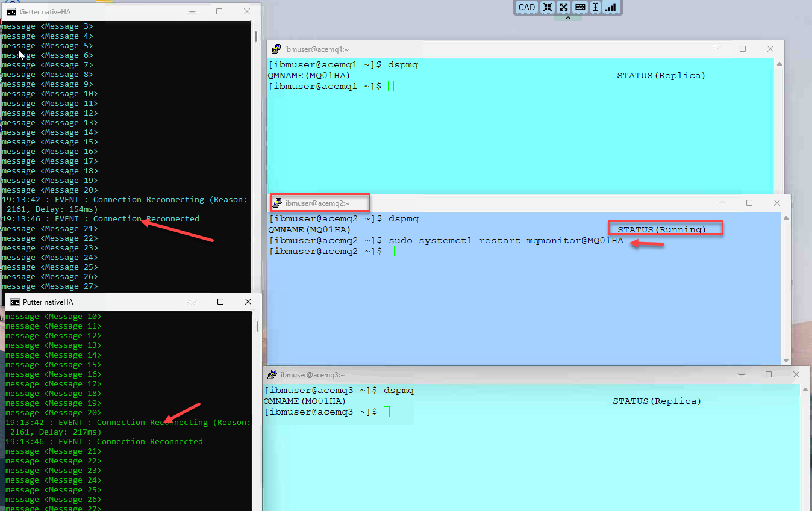812x511 pixels.
Task: Select the Putter nativeHA window title
Action: click(x=48, y=302)
